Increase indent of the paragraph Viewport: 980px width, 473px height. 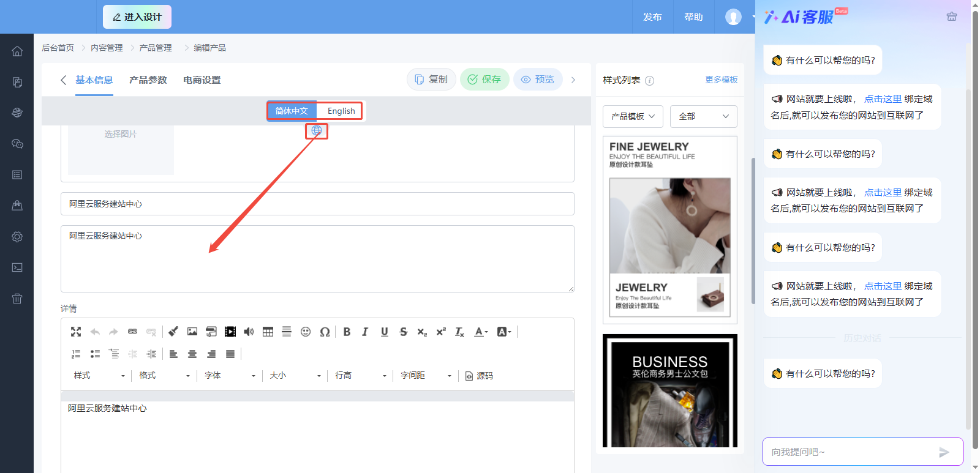point(151,354)
